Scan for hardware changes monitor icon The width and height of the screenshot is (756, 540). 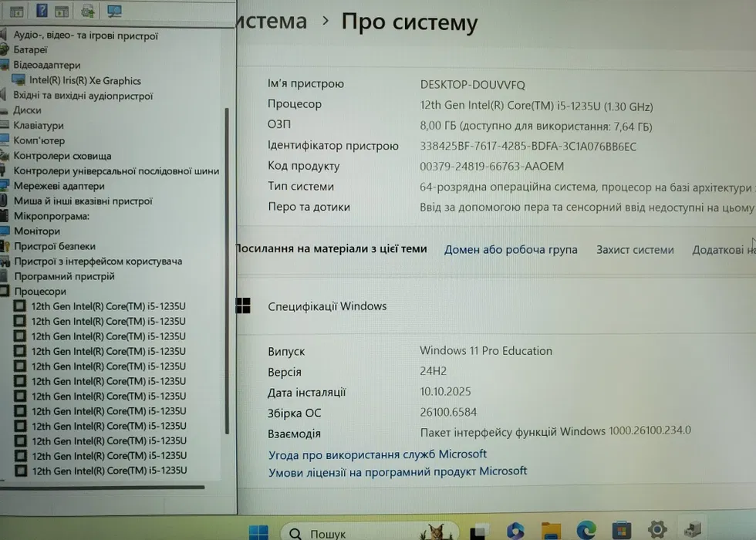[x=114, y=11]
